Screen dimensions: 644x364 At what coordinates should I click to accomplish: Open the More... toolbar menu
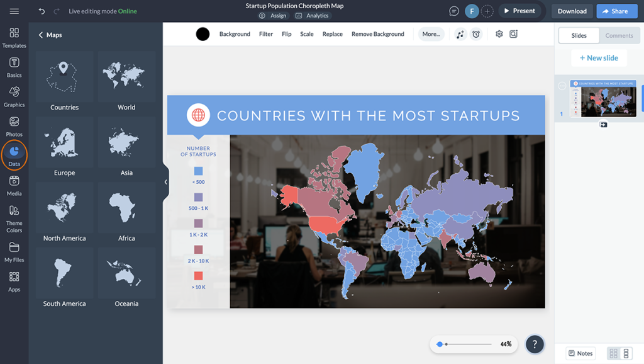pos(431,34)
